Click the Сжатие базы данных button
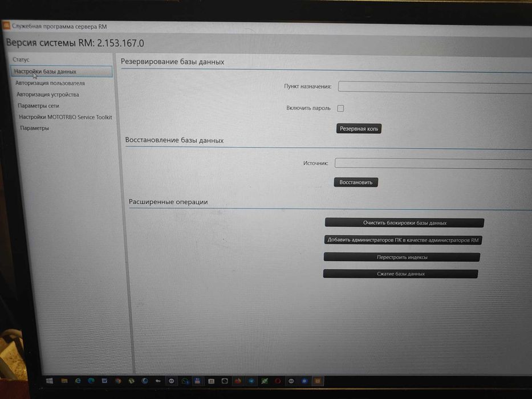This screenshot has width=532, height=399. click(400, 274)
